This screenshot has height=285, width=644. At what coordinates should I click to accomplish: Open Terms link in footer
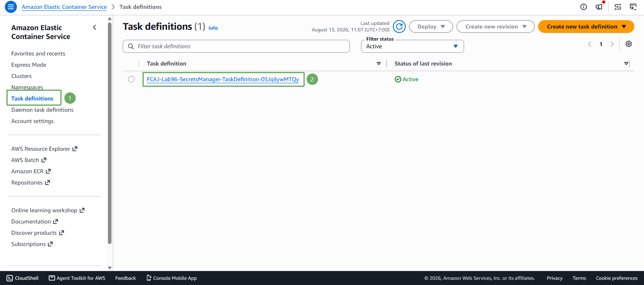coord(579,278)
